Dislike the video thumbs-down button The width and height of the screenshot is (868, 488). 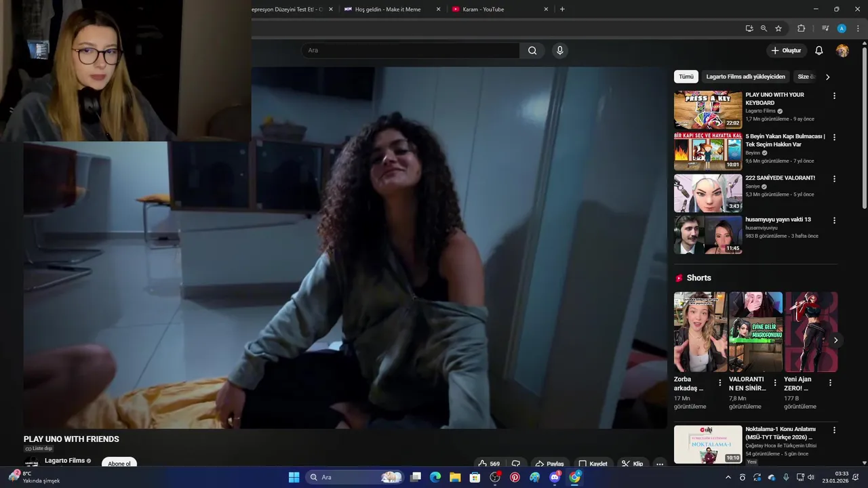click(516, 464)
